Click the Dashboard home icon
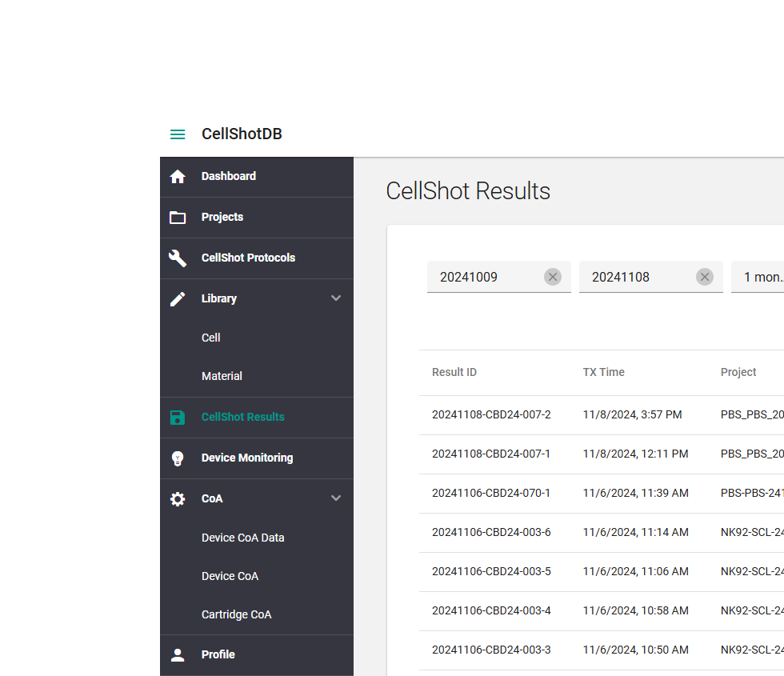The height and width of the screenshot is (676, 784). pos(178,177)
